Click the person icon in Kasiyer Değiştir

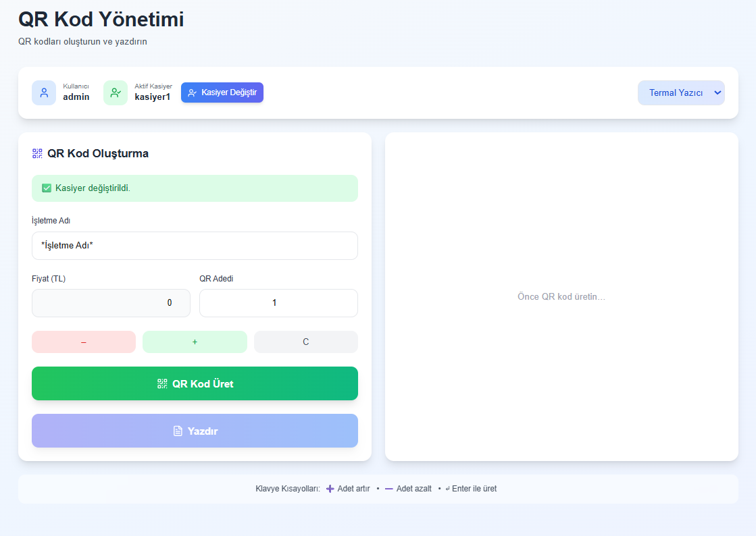(193, 92)
